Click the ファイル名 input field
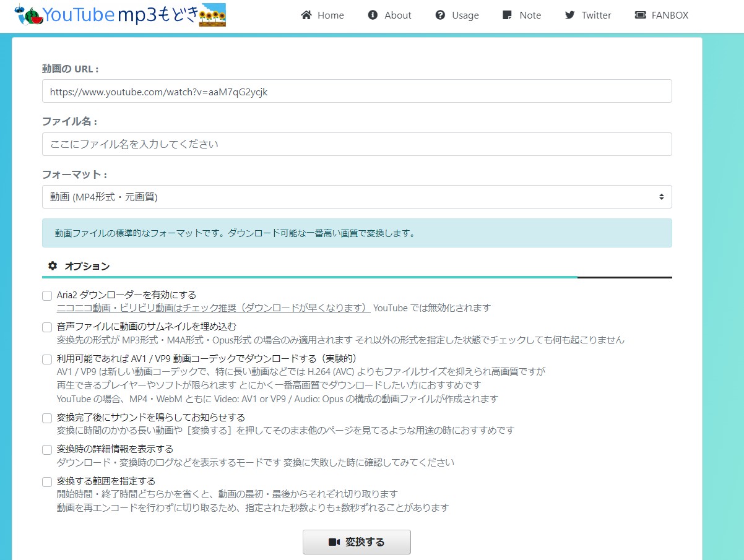744x560 pixels. 357,144
